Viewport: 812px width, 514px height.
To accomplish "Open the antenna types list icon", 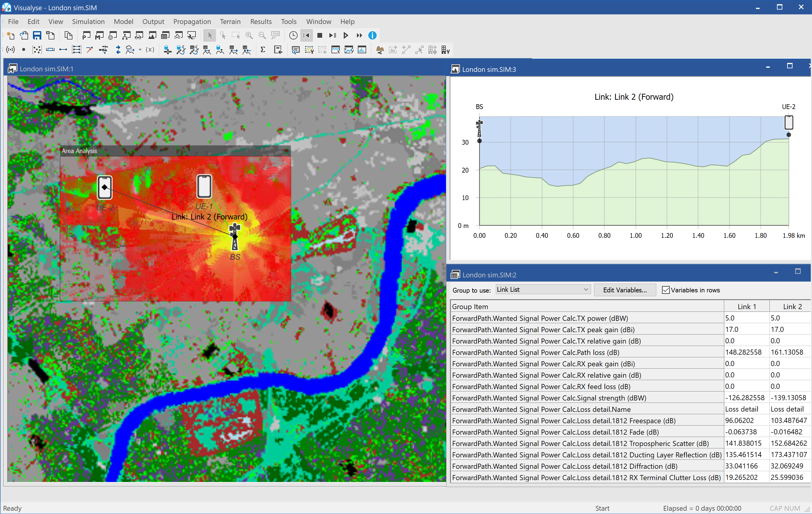I will pyautogui.click(x=11, y=50).
